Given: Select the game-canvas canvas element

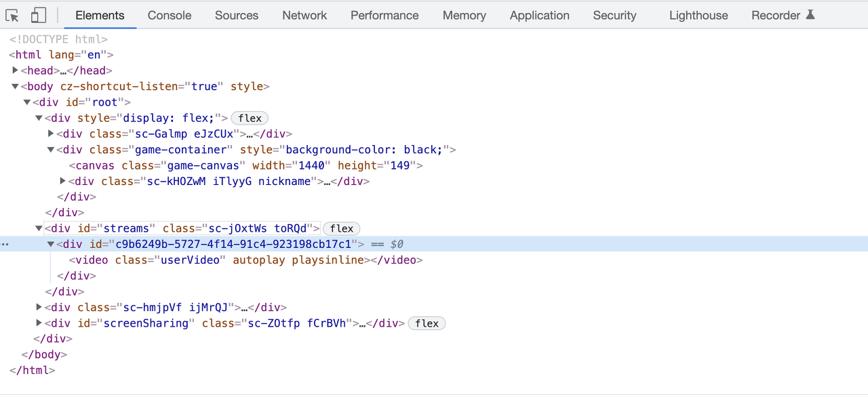Looking at the screenshot, I should [x=245, y=165].
